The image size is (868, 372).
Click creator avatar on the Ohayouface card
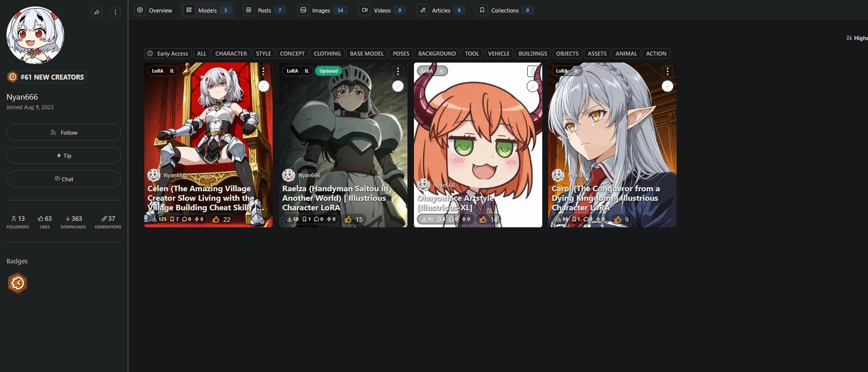(x=423, y=185)
